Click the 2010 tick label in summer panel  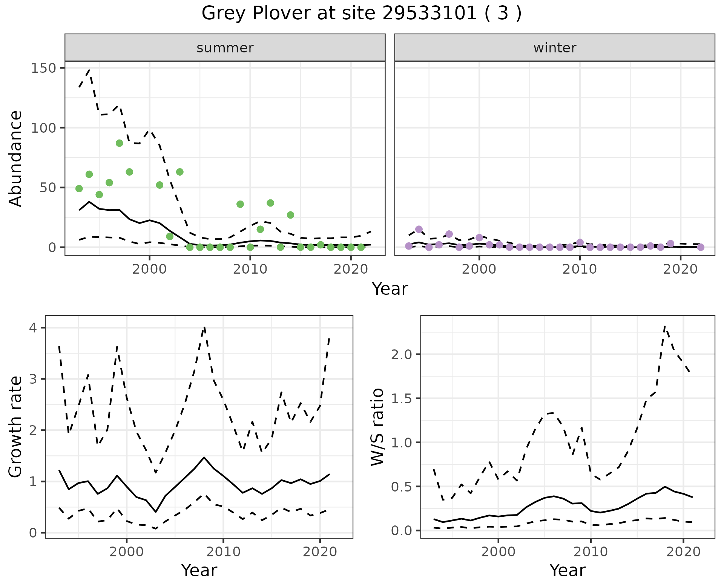pyautogui.click(x=250, y=269)
